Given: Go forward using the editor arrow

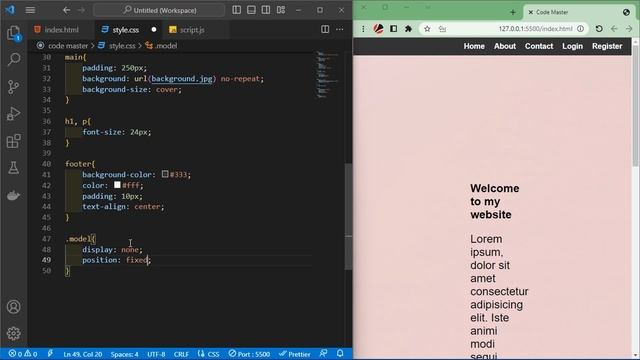Looking at the screenshot, I should tap(82, 10).
